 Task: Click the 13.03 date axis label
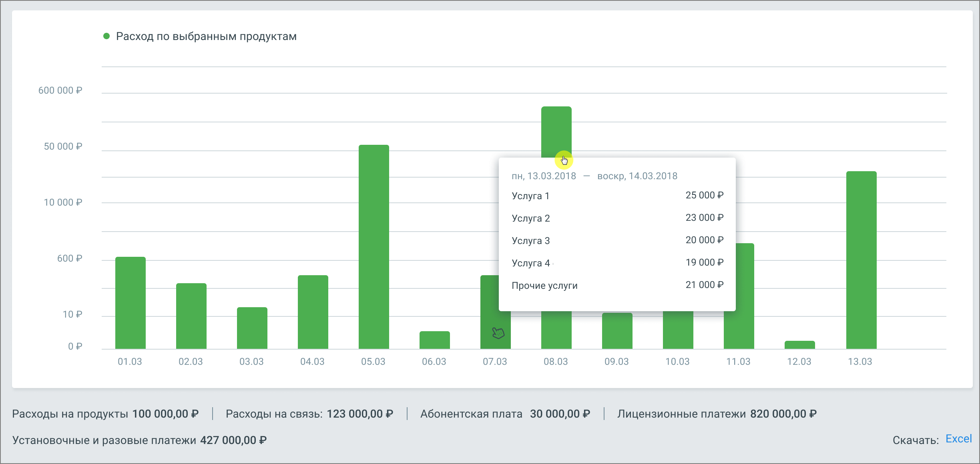tap(860, 362)
